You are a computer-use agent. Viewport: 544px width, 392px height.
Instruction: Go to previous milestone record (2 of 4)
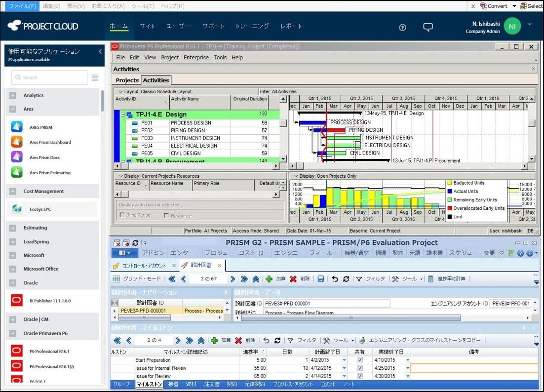pyautogui.click(x=129, y=340)
